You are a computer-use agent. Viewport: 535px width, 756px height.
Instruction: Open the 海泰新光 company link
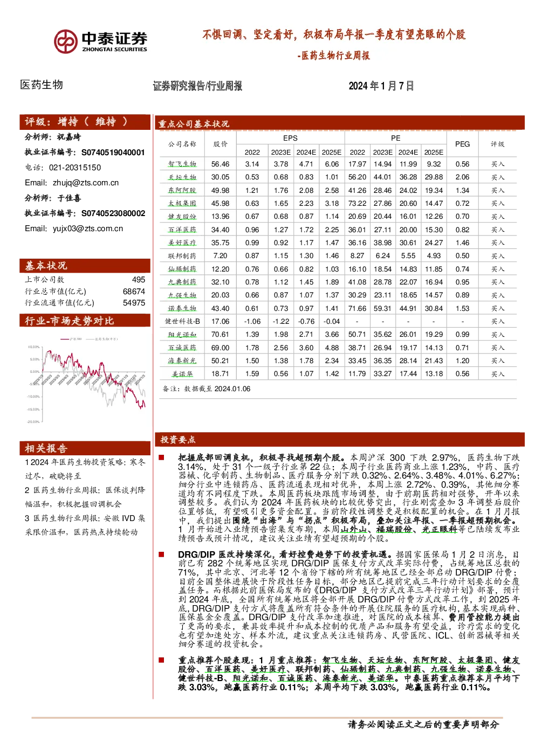pyautogui.click(x=182, y=361)
